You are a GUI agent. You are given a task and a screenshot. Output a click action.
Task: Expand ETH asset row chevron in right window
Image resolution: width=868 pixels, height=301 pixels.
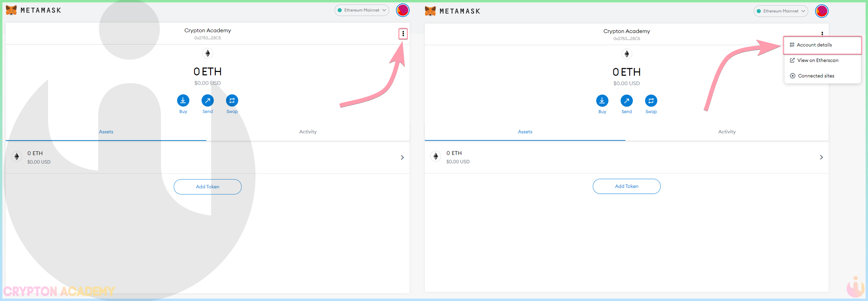click(x=822, y=157)
